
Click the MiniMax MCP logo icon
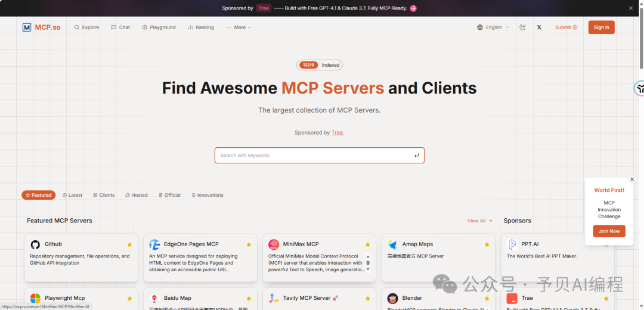pyautogui.click(x=274, y=244)
